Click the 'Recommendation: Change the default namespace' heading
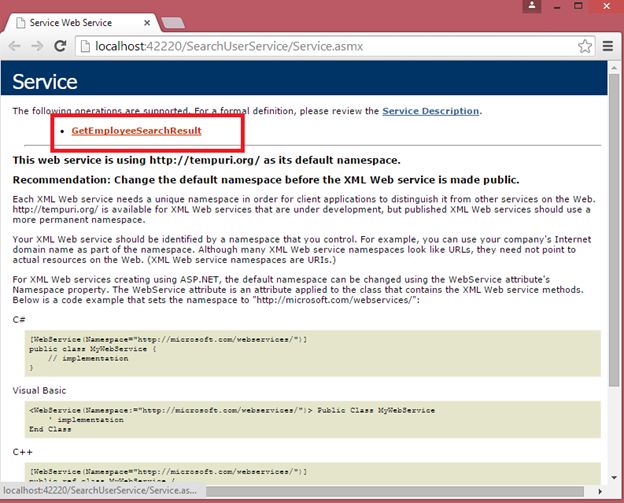624x503 pixels. coord(266,180)
